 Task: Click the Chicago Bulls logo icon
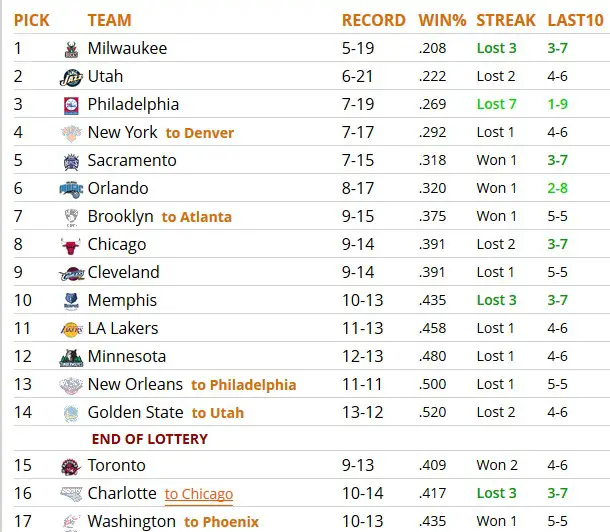(71, 245)
